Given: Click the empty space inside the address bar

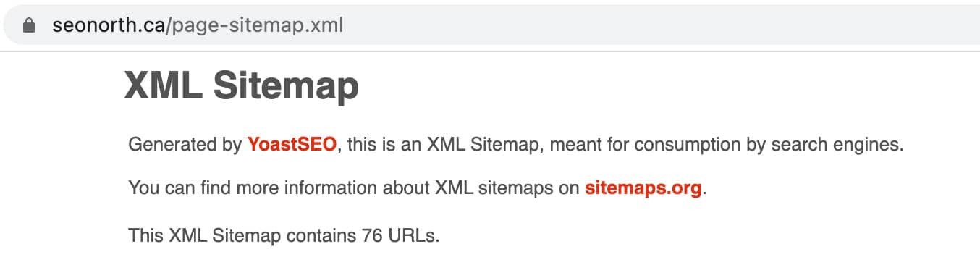Looking at the screenshot, I should (651, 26).
